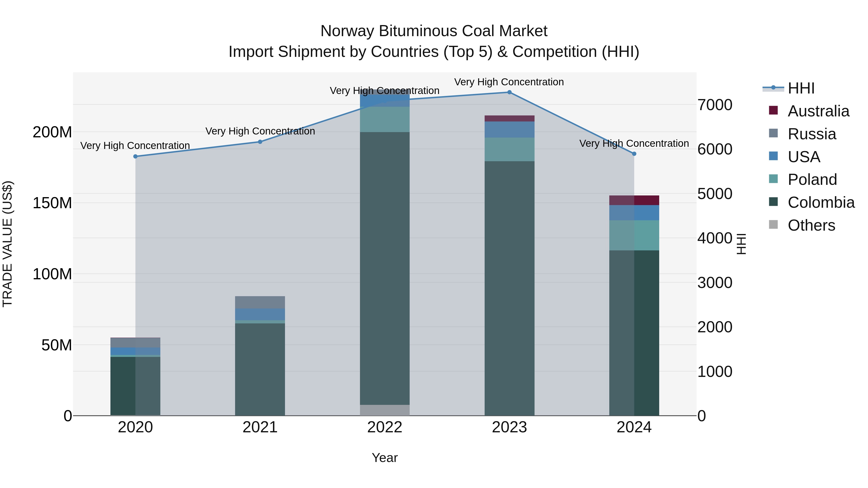Click the Australia maroon legend swatch
The image size is (868, 488).
pos(773,110)
